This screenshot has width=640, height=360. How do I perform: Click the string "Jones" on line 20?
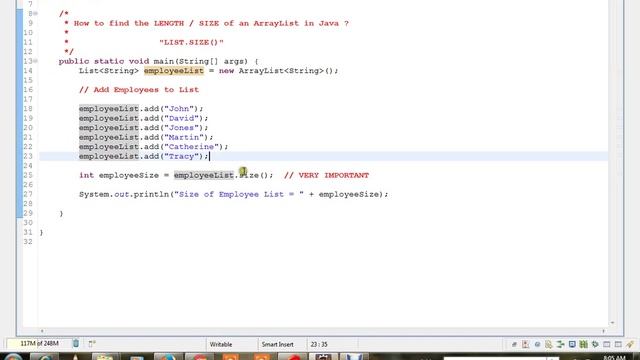pos(181,128)
